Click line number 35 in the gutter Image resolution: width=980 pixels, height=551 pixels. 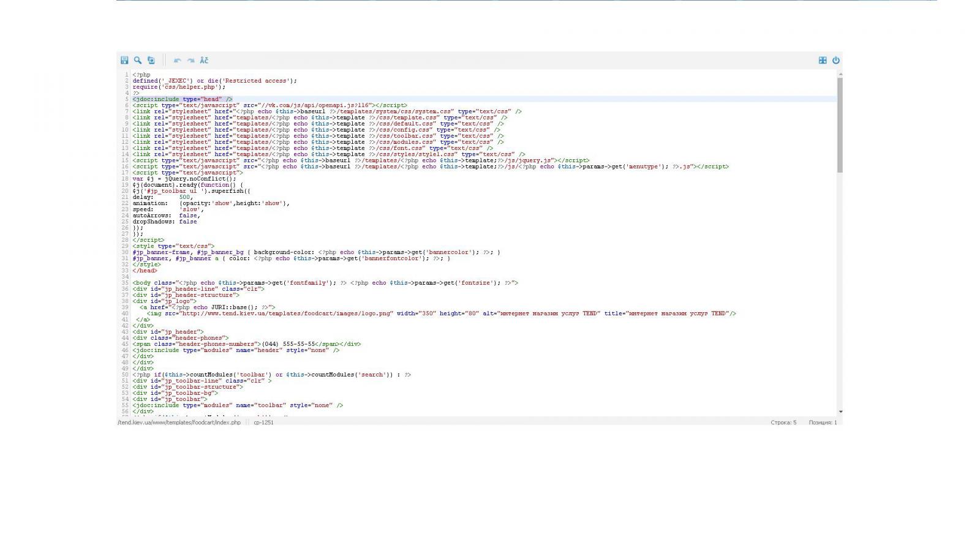point(125,283)
